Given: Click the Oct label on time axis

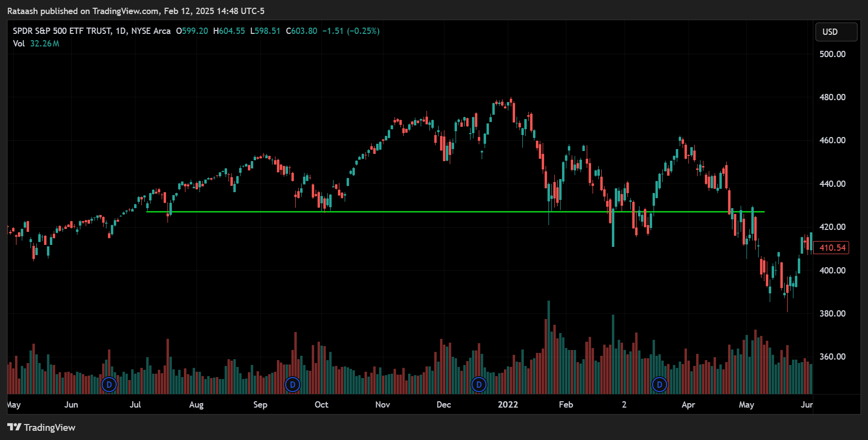Looking at the screenshot, I should [321, 405].
